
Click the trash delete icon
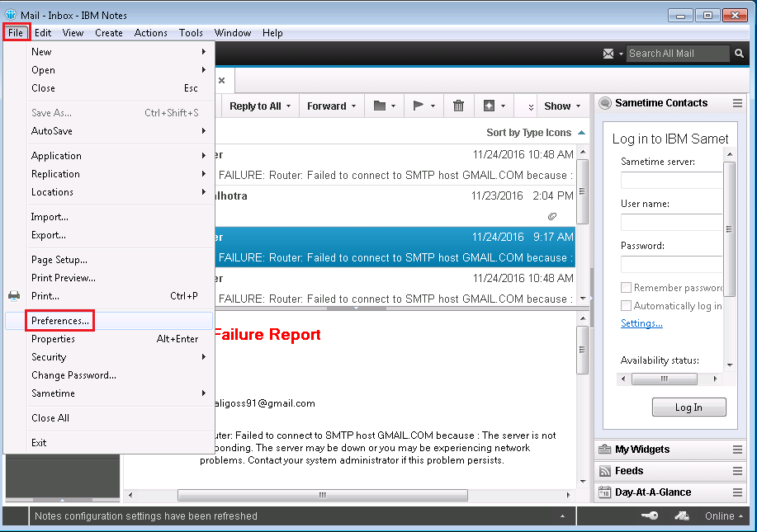point(458,106)
